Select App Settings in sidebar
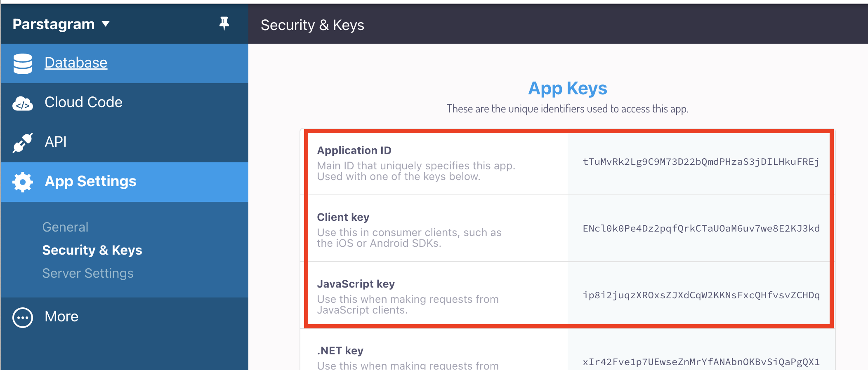868x370 pixels. coord(90,181)
